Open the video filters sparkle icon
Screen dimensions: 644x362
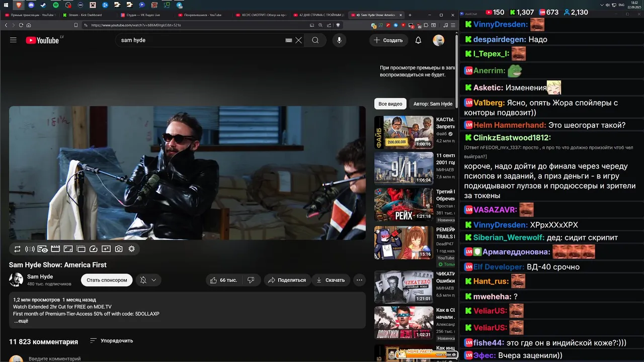(106, 249)
